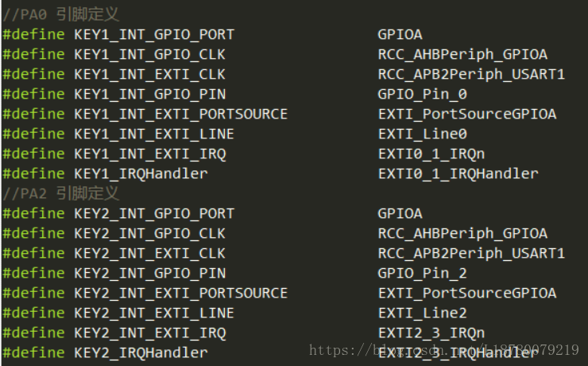Screen dimensions: 588x366
Task: Select the EXTI_Line2 value
Action: (422, 313)
